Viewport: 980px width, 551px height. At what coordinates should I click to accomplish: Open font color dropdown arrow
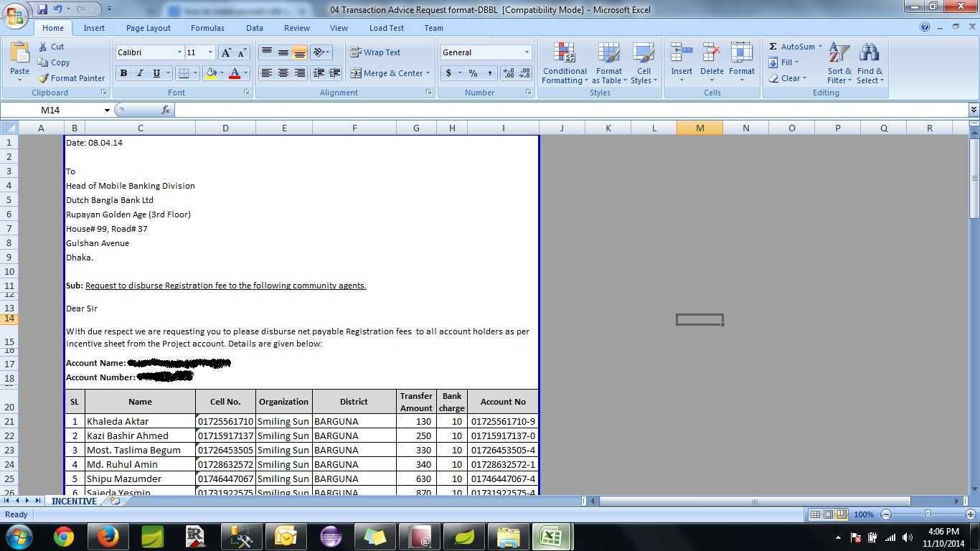[x=245, y=73]
